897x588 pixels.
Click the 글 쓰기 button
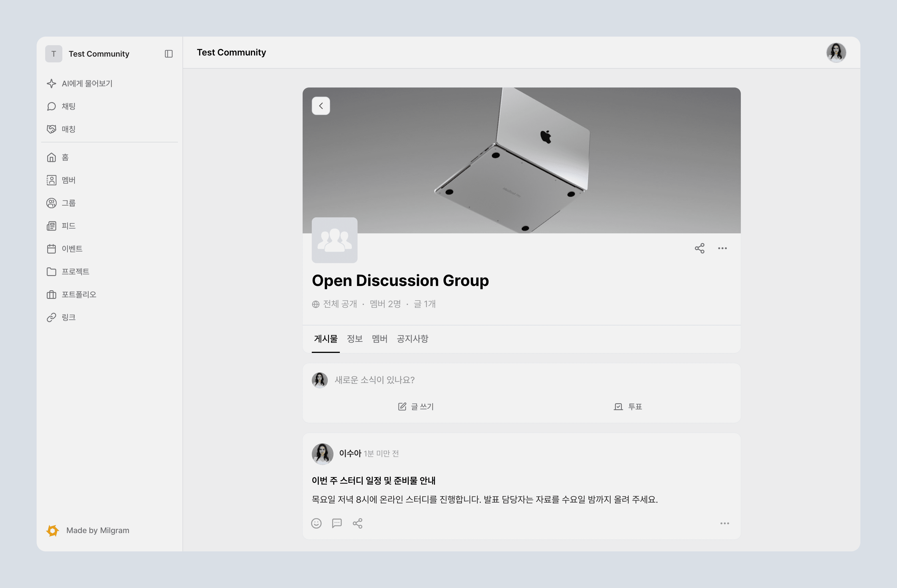416,406
